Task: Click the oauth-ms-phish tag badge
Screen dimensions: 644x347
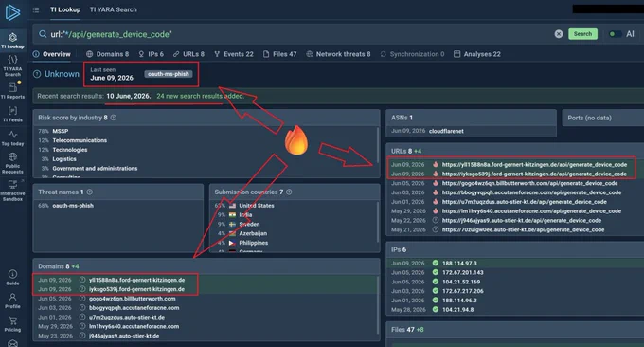Action: [169, 74]
